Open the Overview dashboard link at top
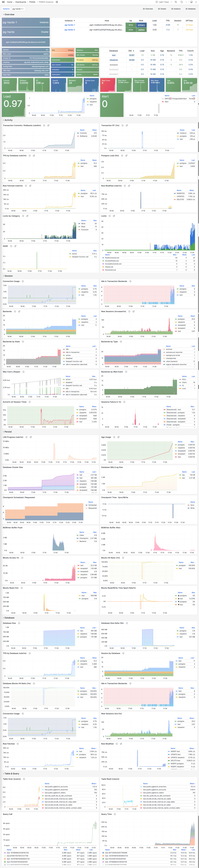 point(148,9)
